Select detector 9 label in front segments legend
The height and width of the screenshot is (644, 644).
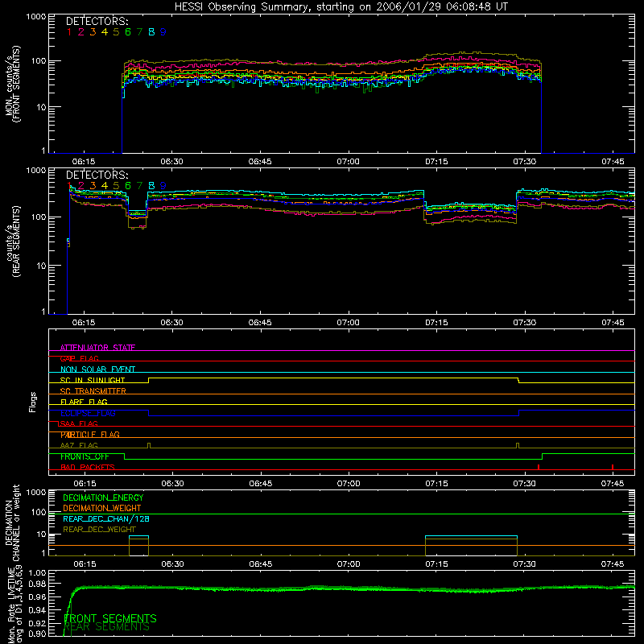click(163, 32)
